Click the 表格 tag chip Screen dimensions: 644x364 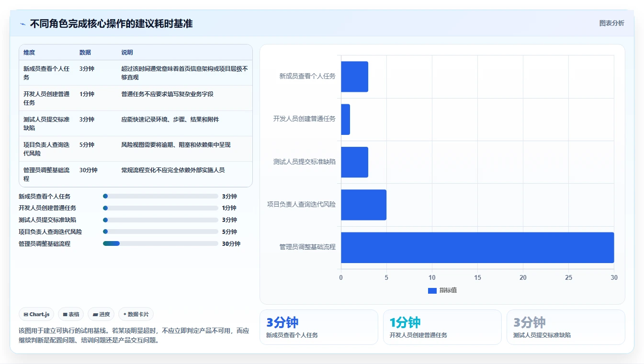[71, 314]
